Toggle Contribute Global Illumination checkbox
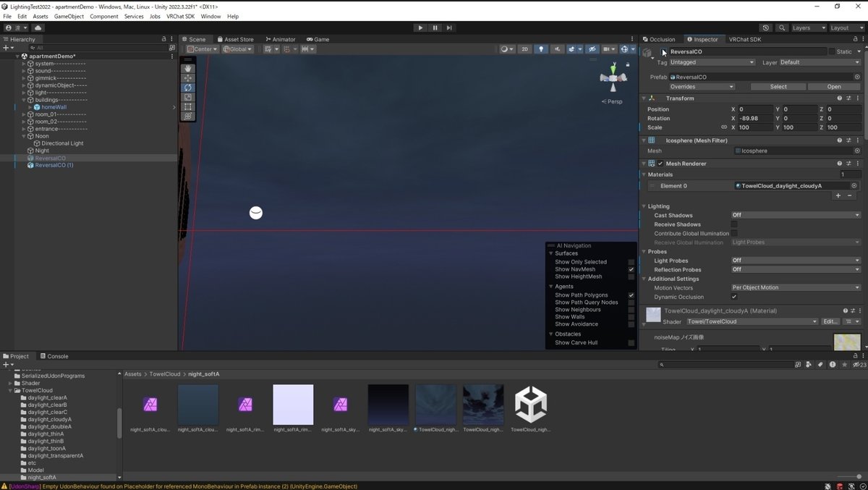The width and height of the screenshot is (868, 490). coord(734,233)
